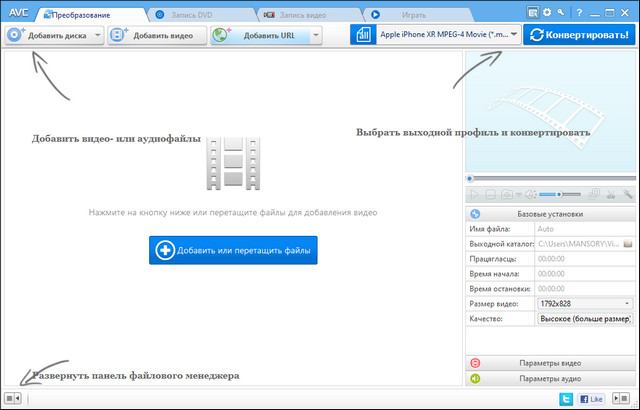Click the merge clips icon under preview

tap(594, 194)
